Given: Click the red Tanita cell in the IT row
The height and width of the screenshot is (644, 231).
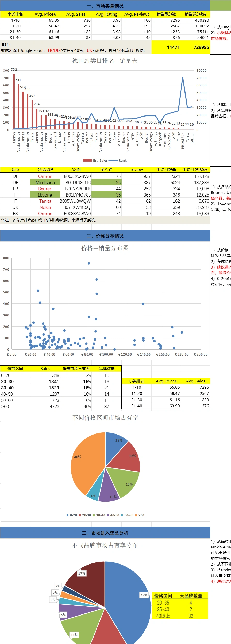Looking at the screenshot, I should (45, 201).
